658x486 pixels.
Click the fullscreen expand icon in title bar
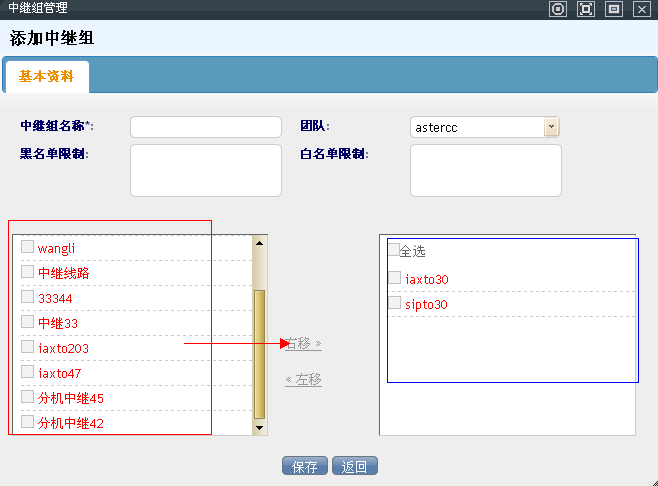586,9
